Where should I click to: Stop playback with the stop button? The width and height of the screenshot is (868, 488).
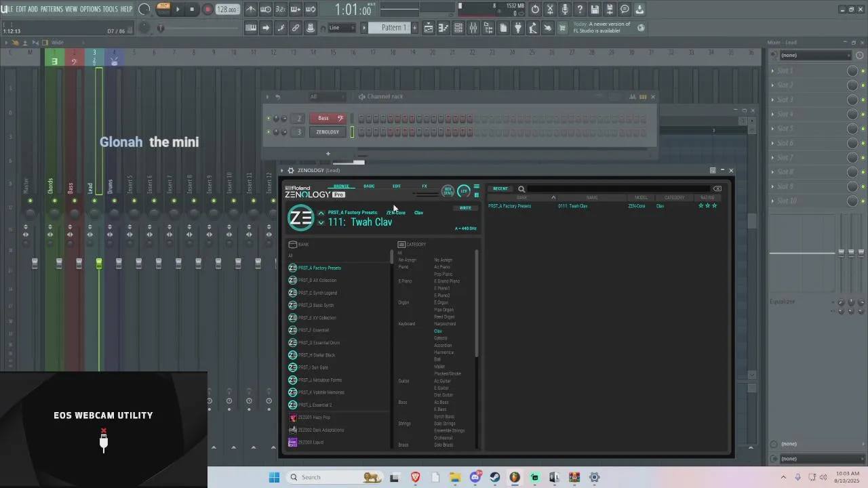pos(192,9)
